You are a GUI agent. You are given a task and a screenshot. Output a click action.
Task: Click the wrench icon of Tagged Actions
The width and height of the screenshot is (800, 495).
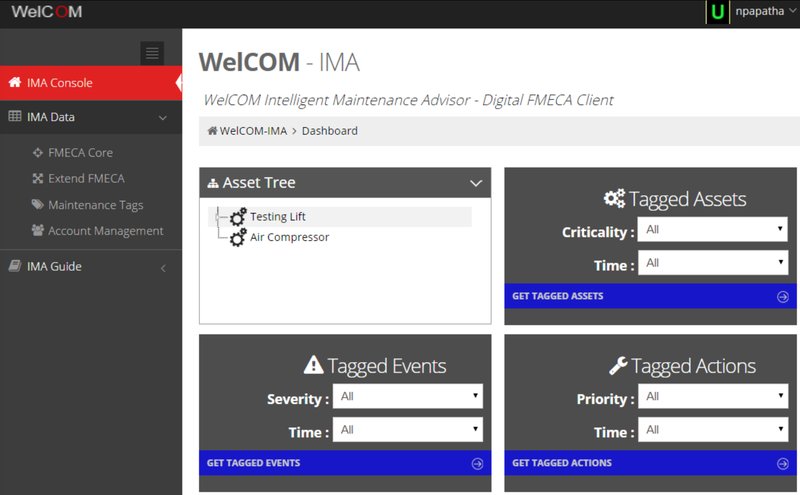618,365
